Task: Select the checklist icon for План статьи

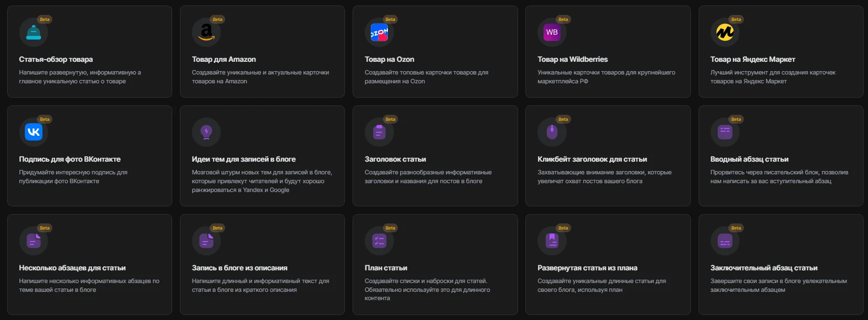Action: click(379, 241)
